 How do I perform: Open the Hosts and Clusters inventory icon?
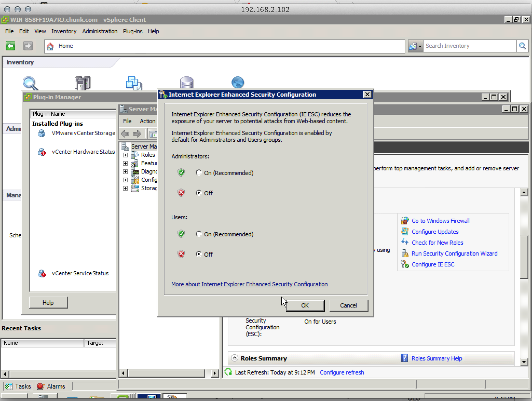coord(83,83)
